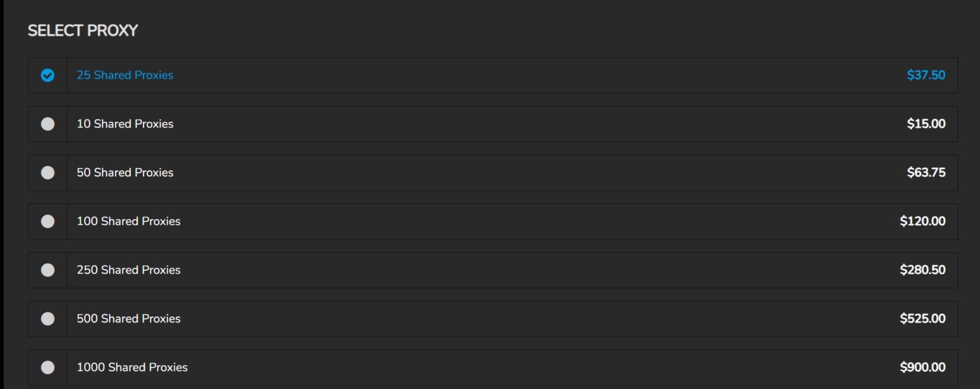Pick the 1000 Shared Proxies radio button

click(x=47, y=367)
